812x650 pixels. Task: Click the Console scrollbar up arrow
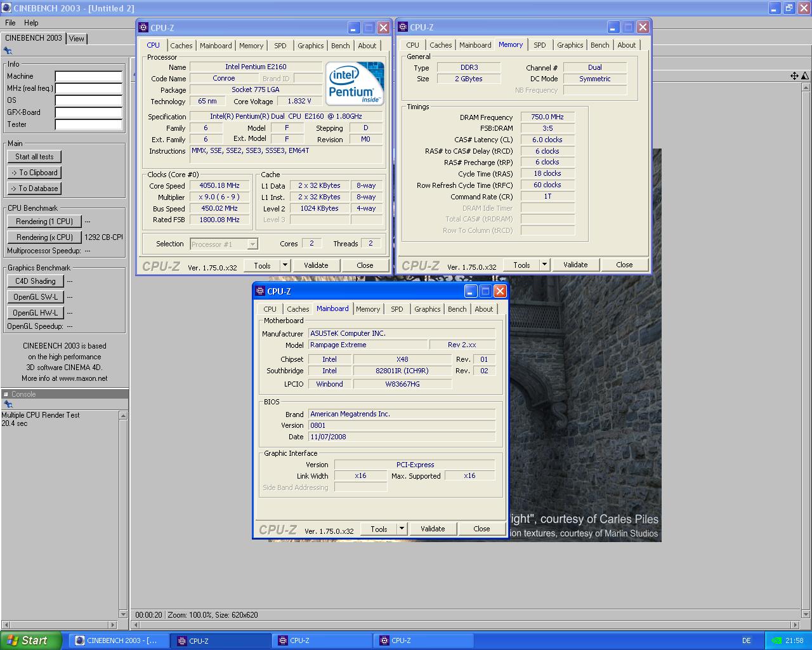123,415
